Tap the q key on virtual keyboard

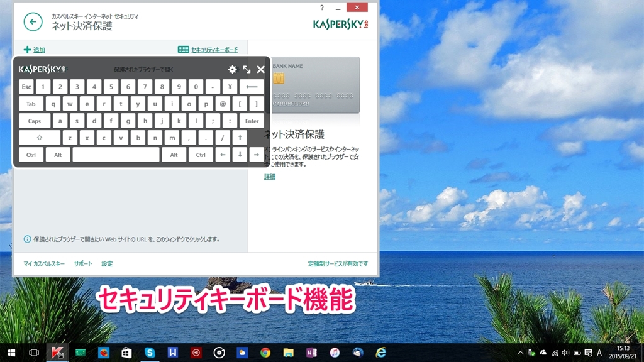[x=53, y=104]
